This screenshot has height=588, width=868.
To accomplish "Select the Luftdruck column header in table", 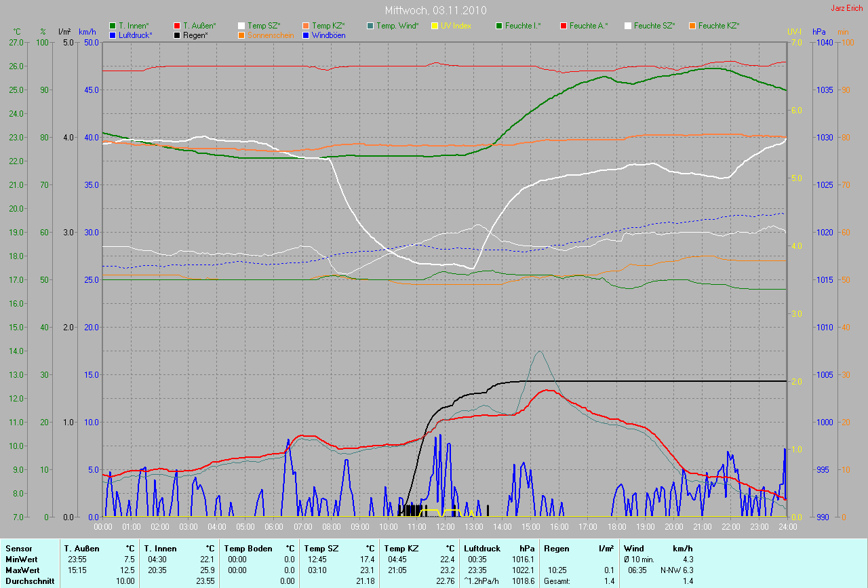I will 481,548.
